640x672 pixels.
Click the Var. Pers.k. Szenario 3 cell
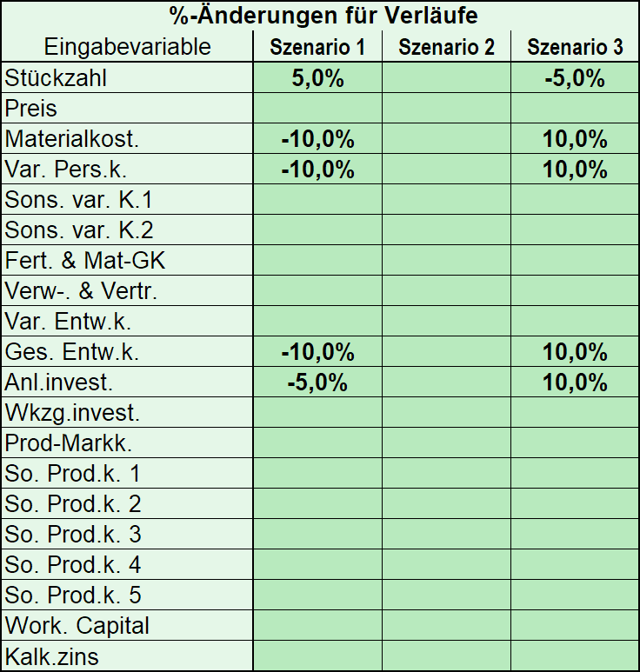point(575,169)
